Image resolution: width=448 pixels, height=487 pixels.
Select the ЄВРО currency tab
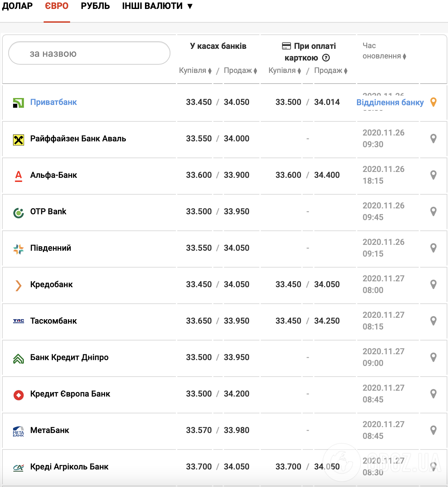coord(57,6)
